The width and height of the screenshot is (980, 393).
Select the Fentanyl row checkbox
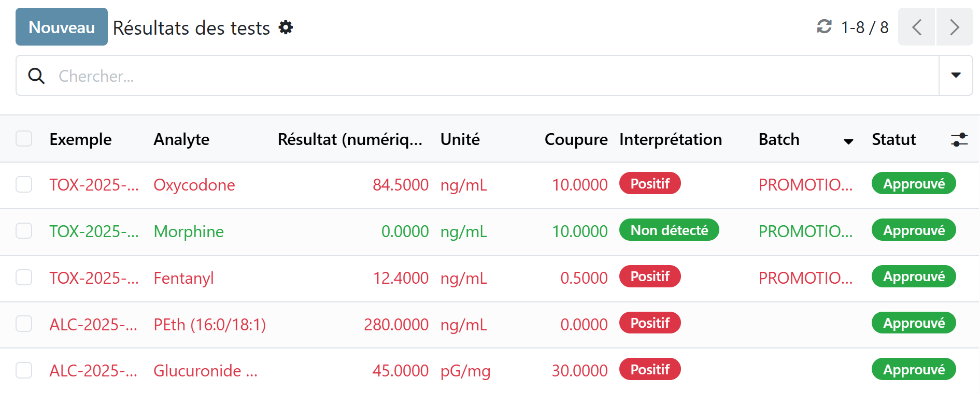[24, 278]
